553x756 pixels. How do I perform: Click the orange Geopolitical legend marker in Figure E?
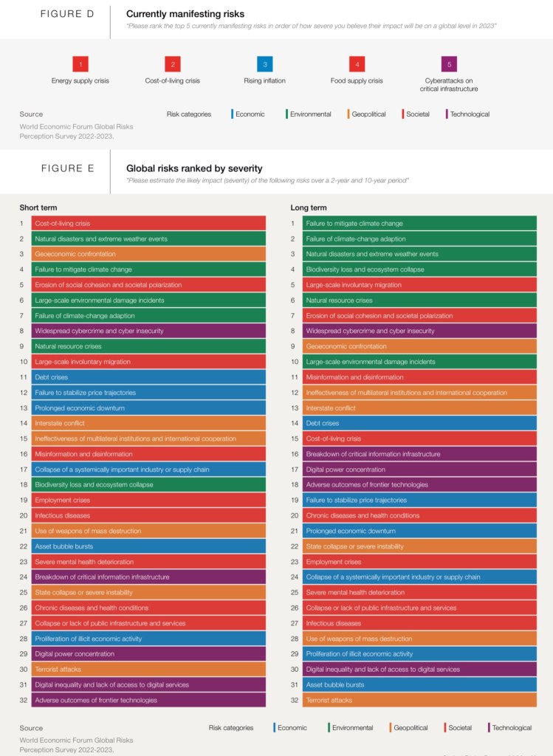390,727
